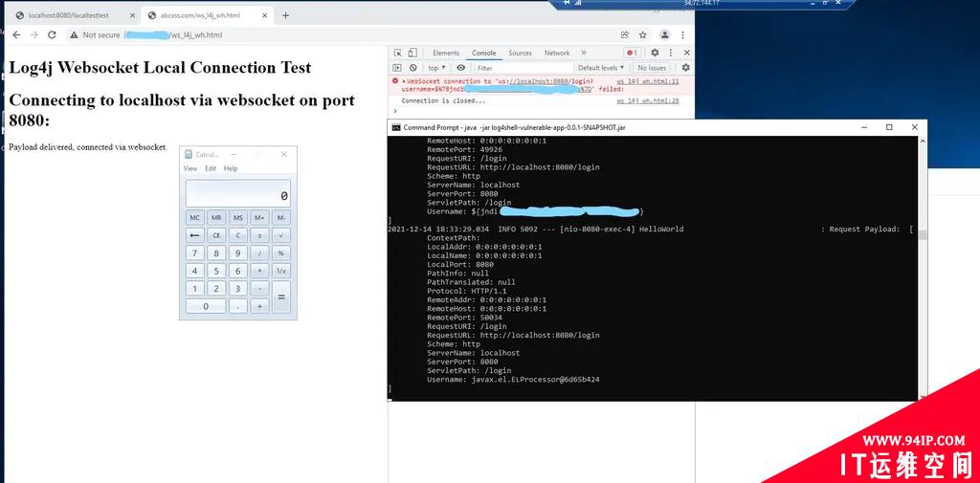Close the localhost:8080/localtesttest tab
The image size is (980, 483).
132,15
